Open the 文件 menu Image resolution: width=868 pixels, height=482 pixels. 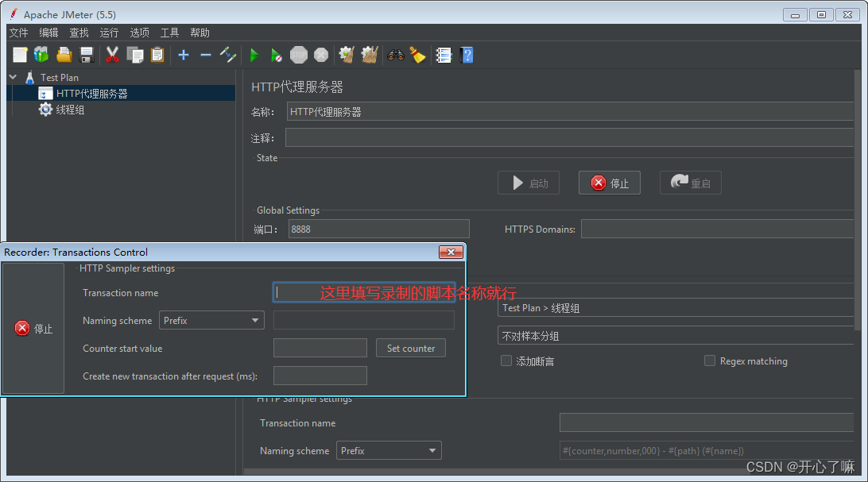(18, 33)
